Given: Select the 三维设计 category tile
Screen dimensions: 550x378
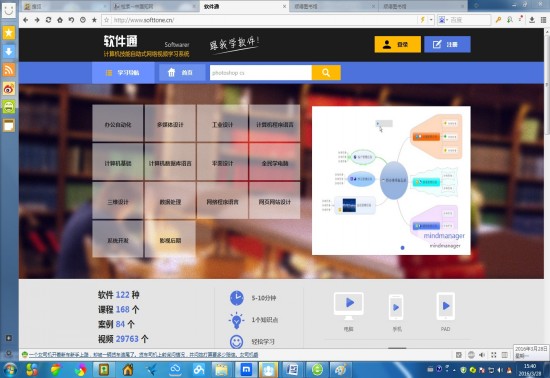Looking at the screenshot, I should pos(118,202).
